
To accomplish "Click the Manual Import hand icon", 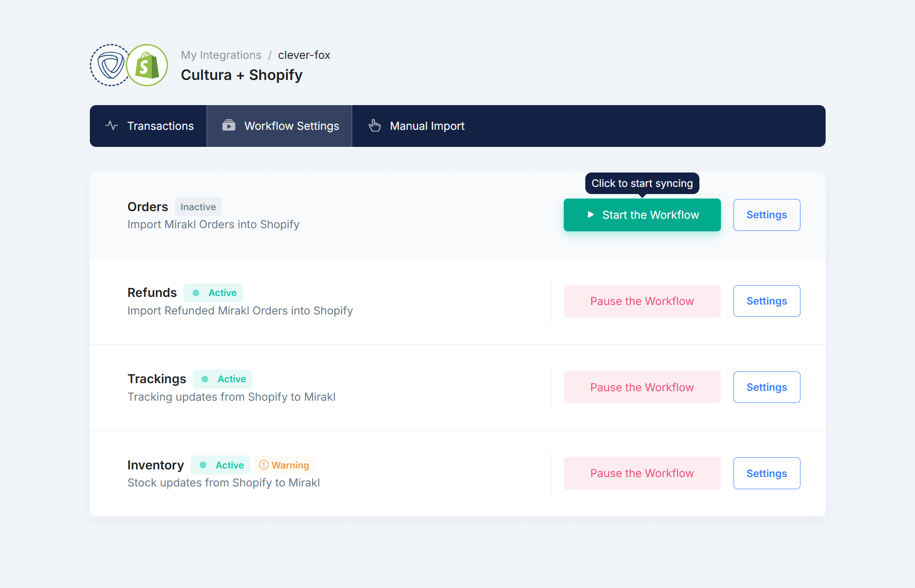I will (x=375, y=125).
